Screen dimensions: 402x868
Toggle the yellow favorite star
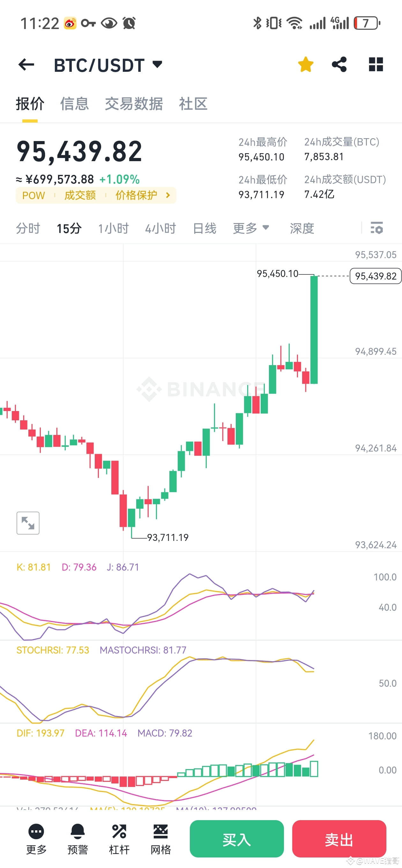(306, 64)
